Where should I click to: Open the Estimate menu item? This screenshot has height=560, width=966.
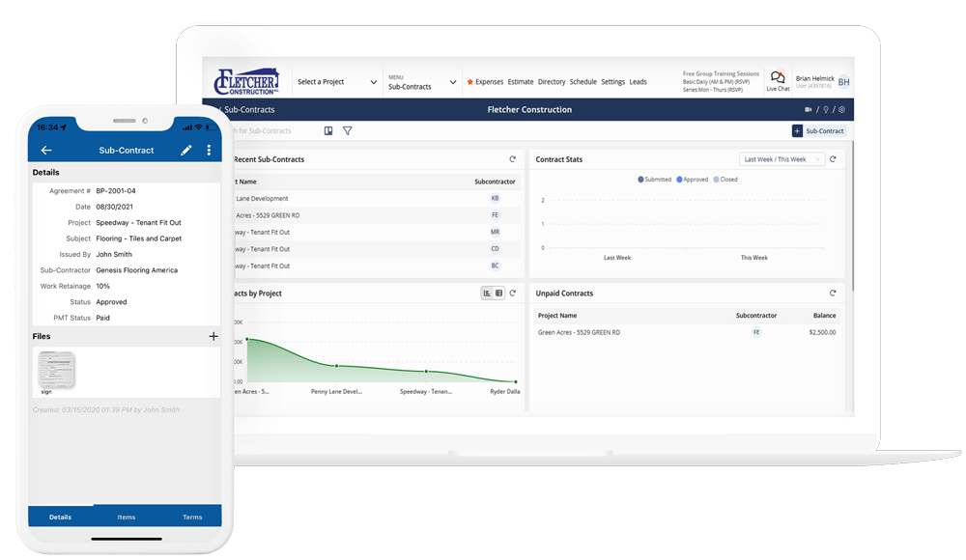click(521, 82)
